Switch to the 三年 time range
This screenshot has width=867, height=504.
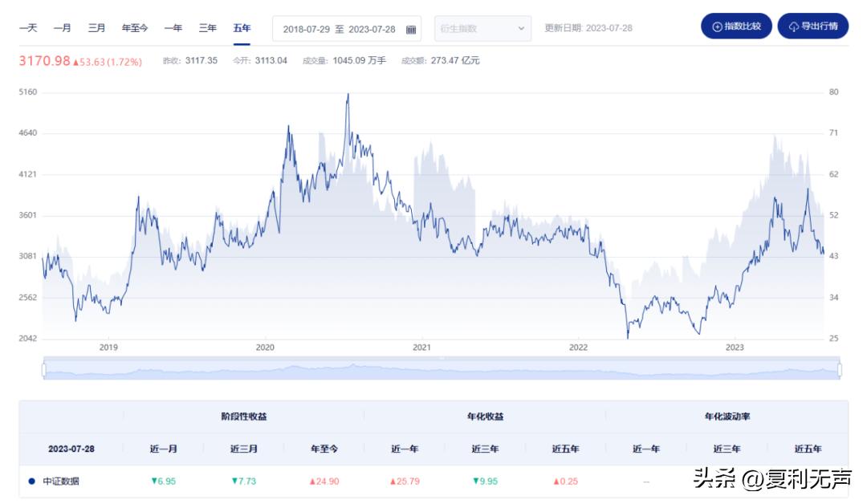[206, 26]
